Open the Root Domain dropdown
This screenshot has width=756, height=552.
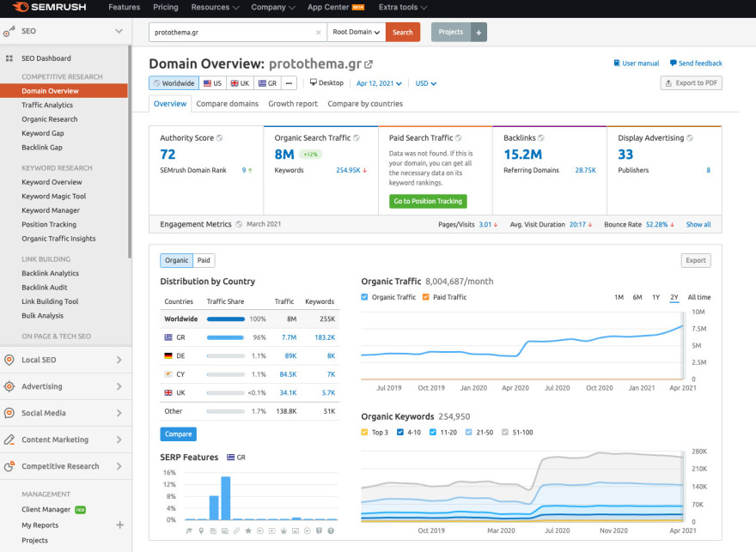click(x=355, y=33)
